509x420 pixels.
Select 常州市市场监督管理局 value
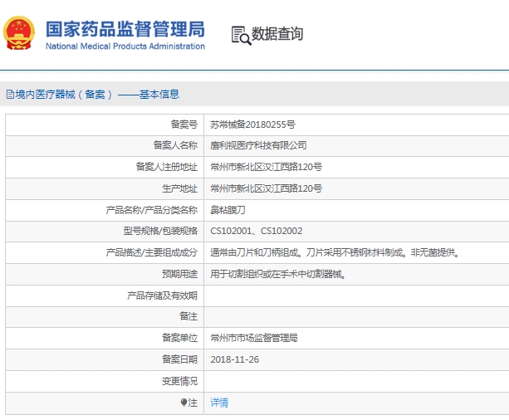254,338
